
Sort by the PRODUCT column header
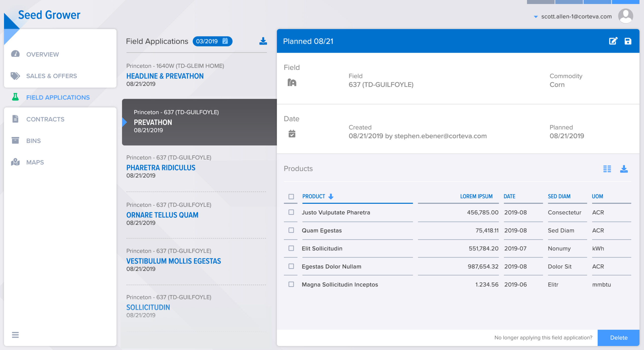(x=313, y=196)
